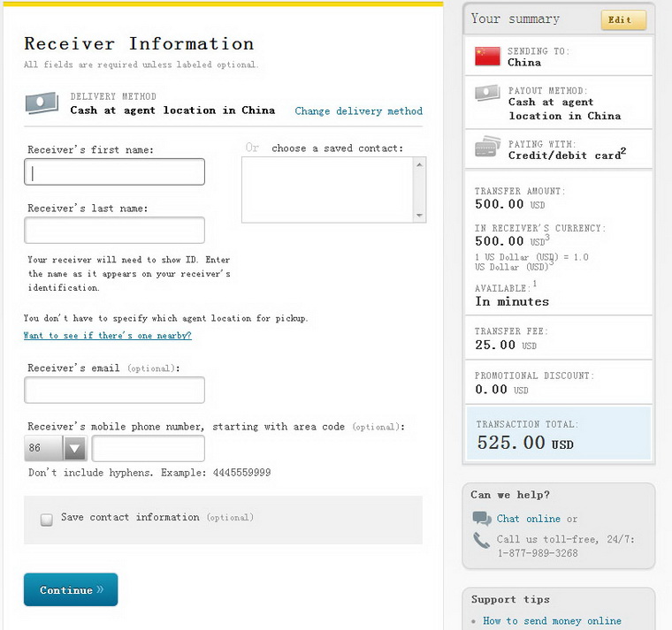The height and width of the screenshot is (630, 672).
Task: Click Change delivery method link
Action: click(358, 111)
